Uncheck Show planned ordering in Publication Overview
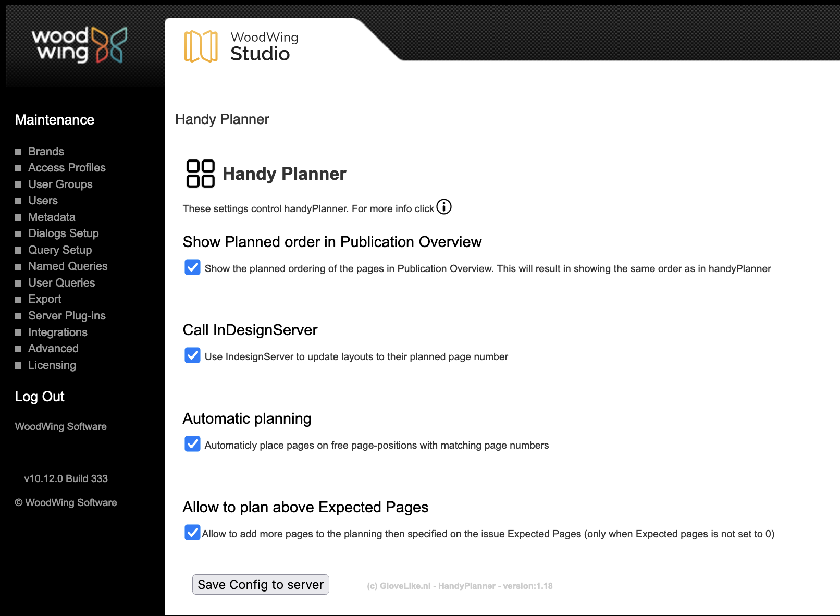This screenshot has width=840, height=616. click(x=192, y=267)
